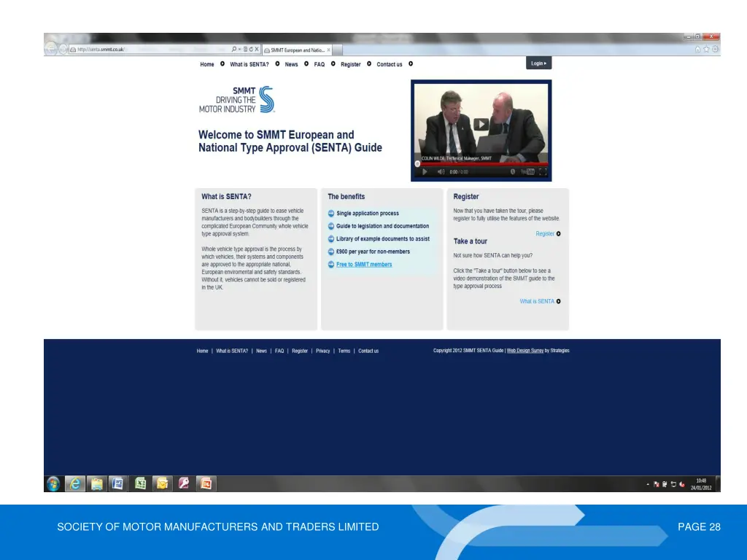
Task: Click the network tray icon
Action: (673, 484)
